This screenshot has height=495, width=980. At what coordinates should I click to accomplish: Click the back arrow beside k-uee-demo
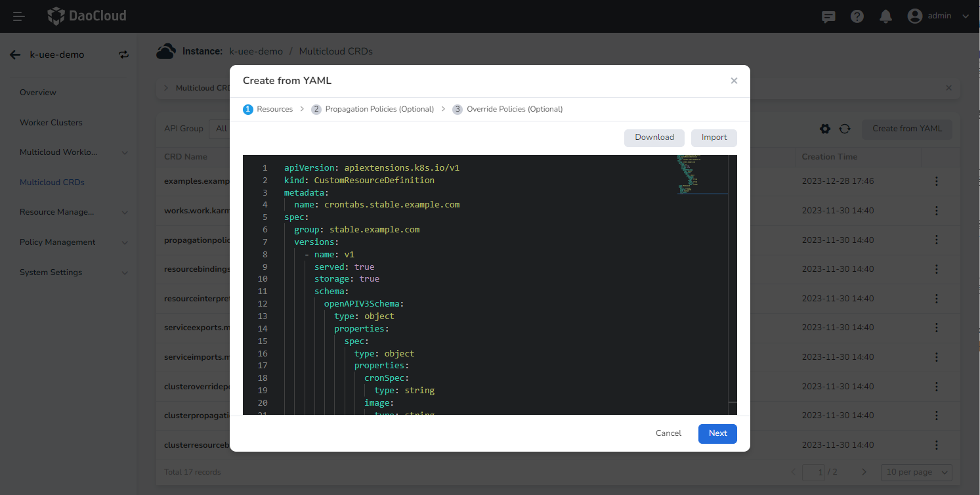click(14, 54)
